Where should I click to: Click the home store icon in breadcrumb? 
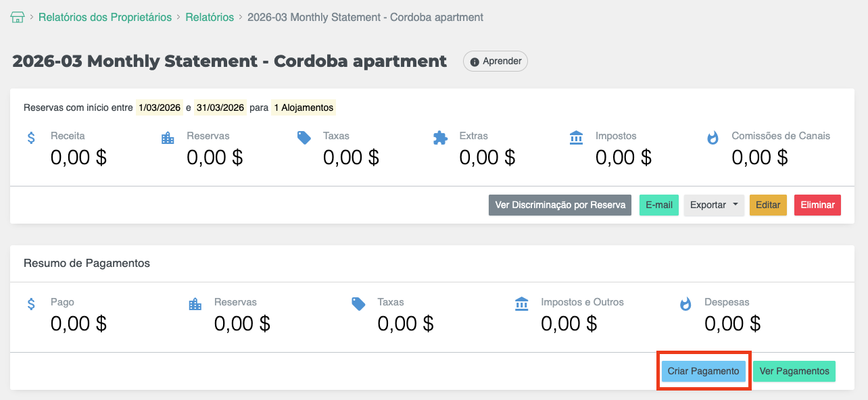[x=17, y=18]
